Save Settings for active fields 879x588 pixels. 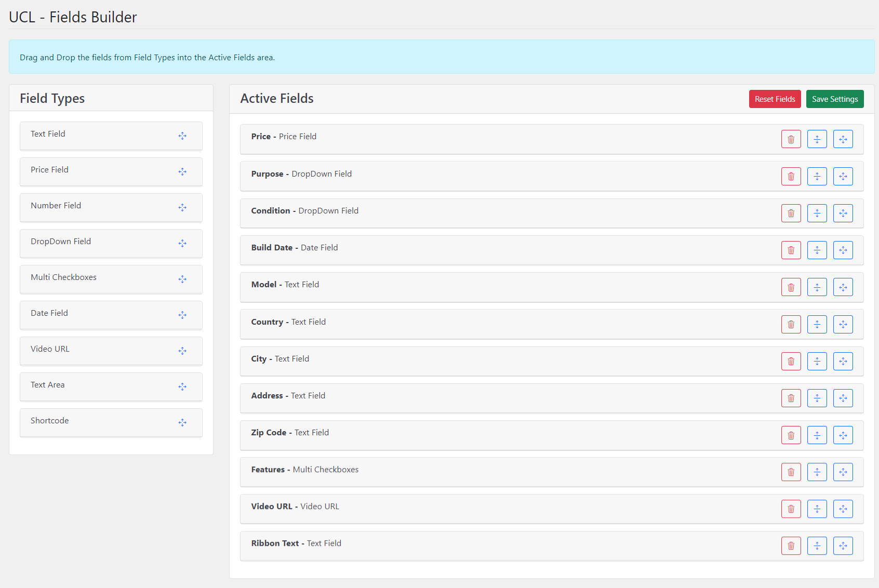pos(834,99)
